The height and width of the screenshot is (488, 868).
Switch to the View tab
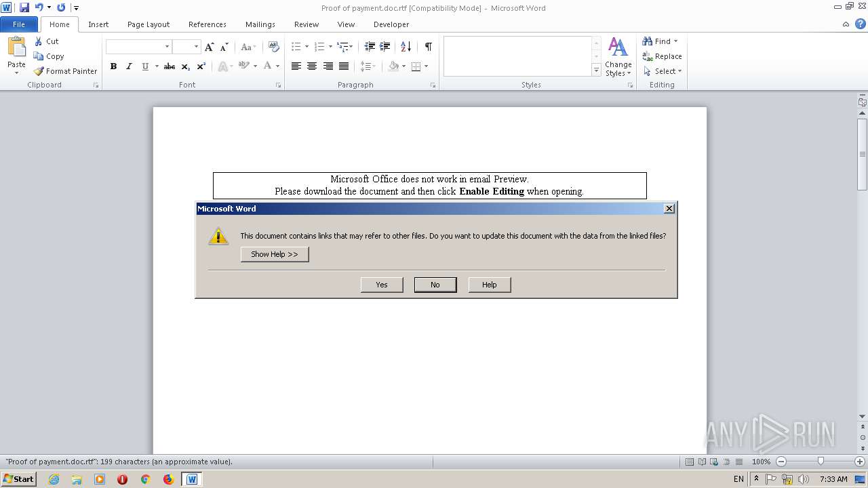346,24
